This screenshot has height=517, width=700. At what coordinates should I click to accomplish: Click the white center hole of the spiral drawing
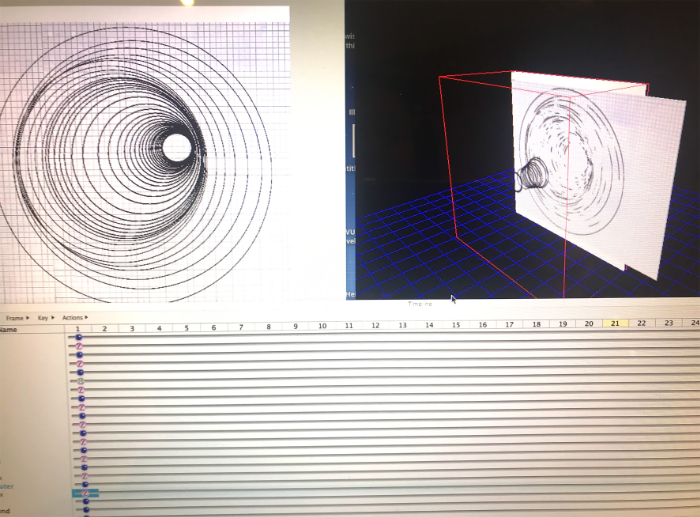[x=177, y=147]
